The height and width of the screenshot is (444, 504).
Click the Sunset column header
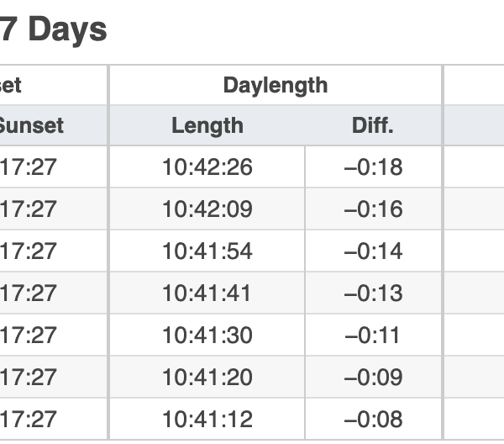[31, 125]
